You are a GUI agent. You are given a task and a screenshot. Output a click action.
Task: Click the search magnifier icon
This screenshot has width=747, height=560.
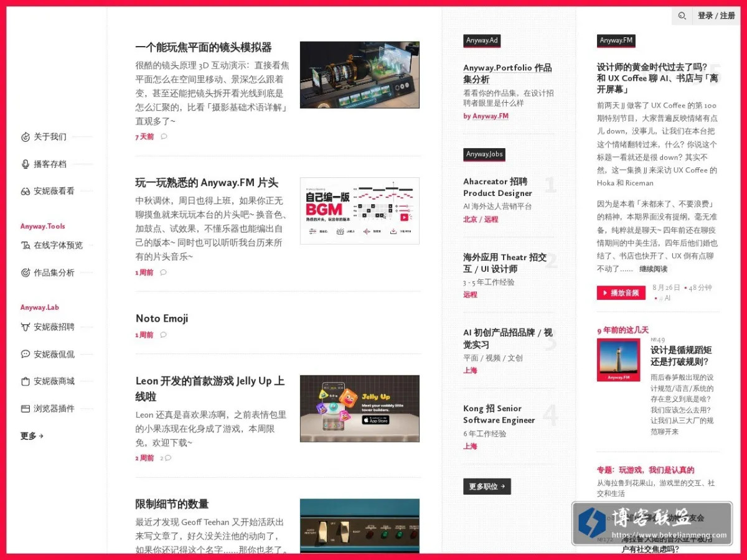click(x=682, y=16)
